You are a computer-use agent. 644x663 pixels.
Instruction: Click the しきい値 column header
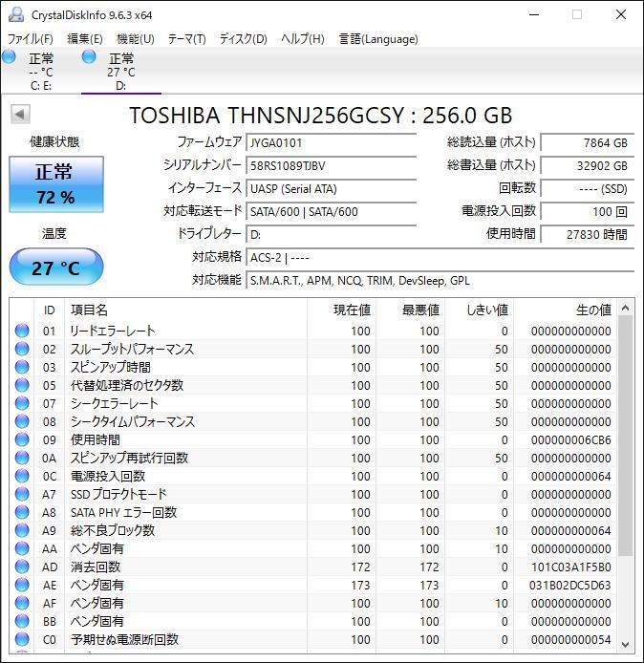479,310
